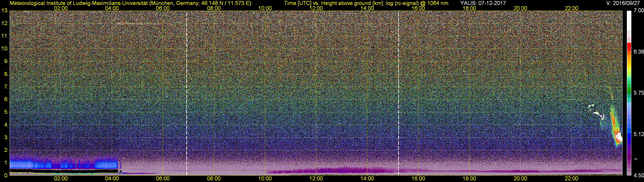Select the 4 km height axis label
The width and height of the screenshot is (644, 182).
pos(6,125)
